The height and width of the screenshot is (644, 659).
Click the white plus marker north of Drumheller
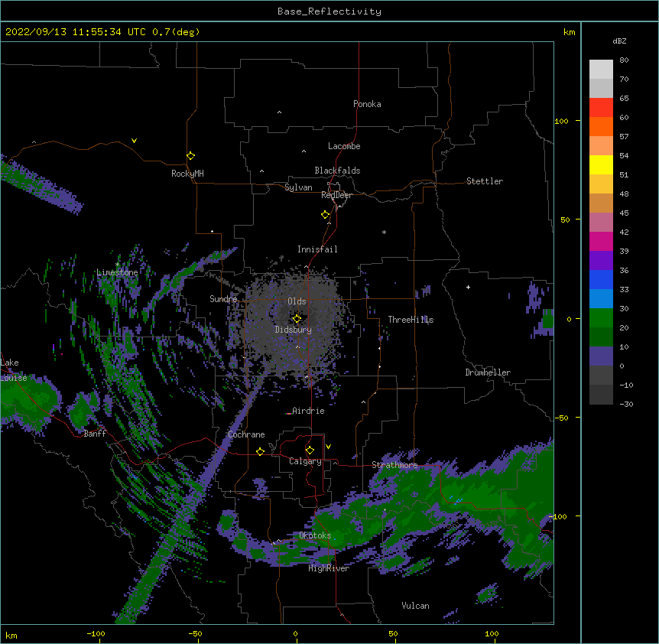point(468,287)
